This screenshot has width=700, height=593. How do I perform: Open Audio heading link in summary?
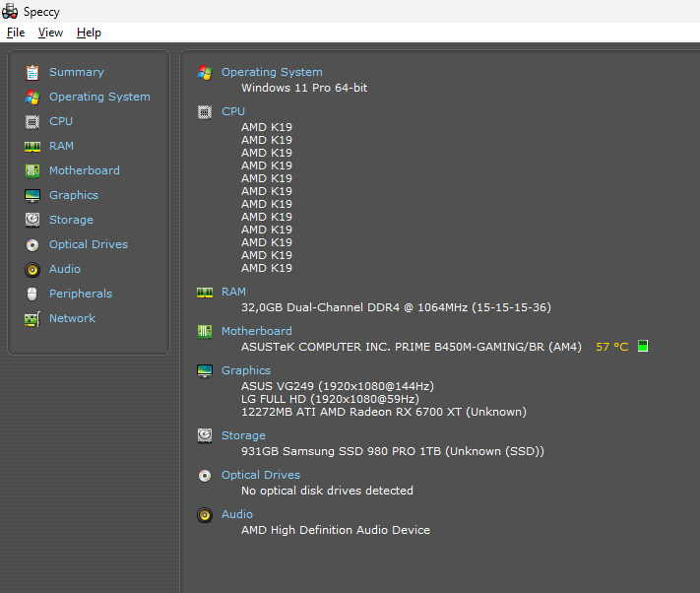pyautogui.click(x=237, y=514)
